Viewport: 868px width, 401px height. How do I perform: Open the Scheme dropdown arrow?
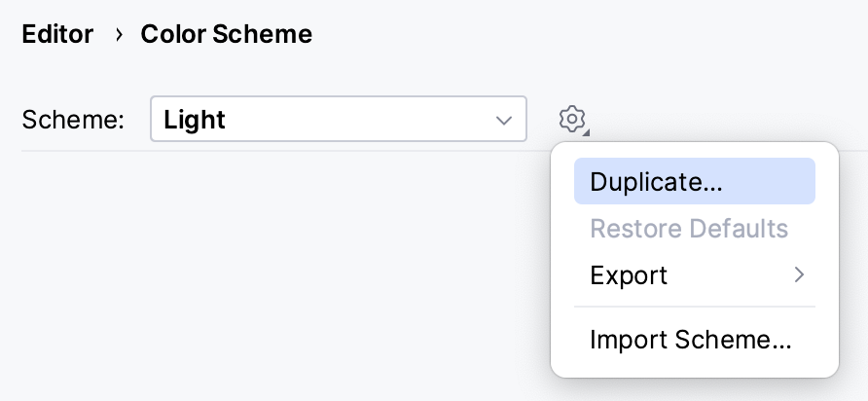[x=504, y=120]
